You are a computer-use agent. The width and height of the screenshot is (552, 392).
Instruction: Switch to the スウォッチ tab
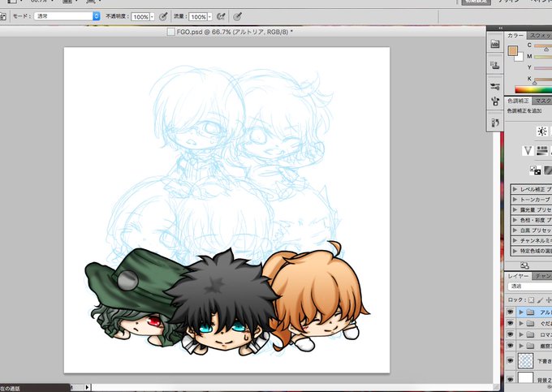click(540, 36)
